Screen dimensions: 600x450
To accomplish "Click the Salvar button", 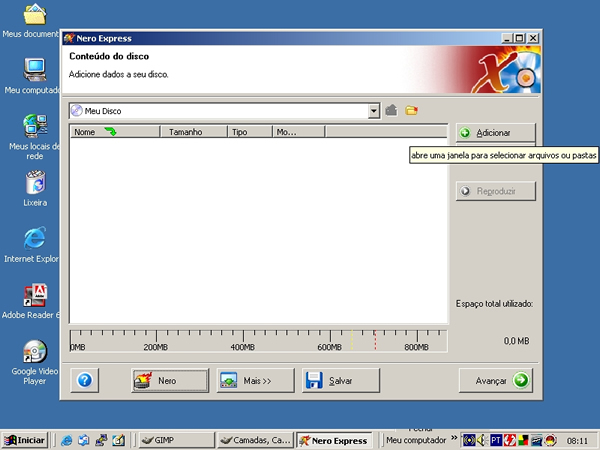I will pyautogui.click(x=341, y=380).
